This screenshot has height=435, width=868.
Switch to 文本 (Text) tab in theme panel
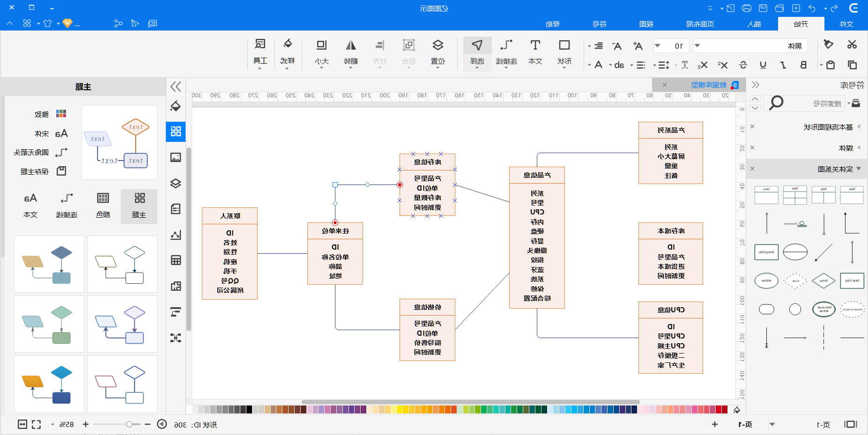point(30,206)
